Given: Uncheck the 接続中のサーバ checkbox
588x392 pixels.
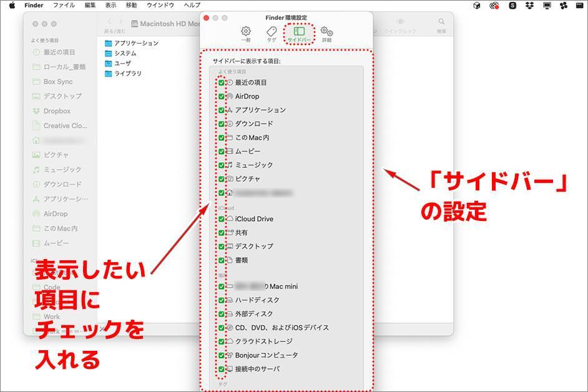Looking at the screenshot, I should click(x=222, y=369).
